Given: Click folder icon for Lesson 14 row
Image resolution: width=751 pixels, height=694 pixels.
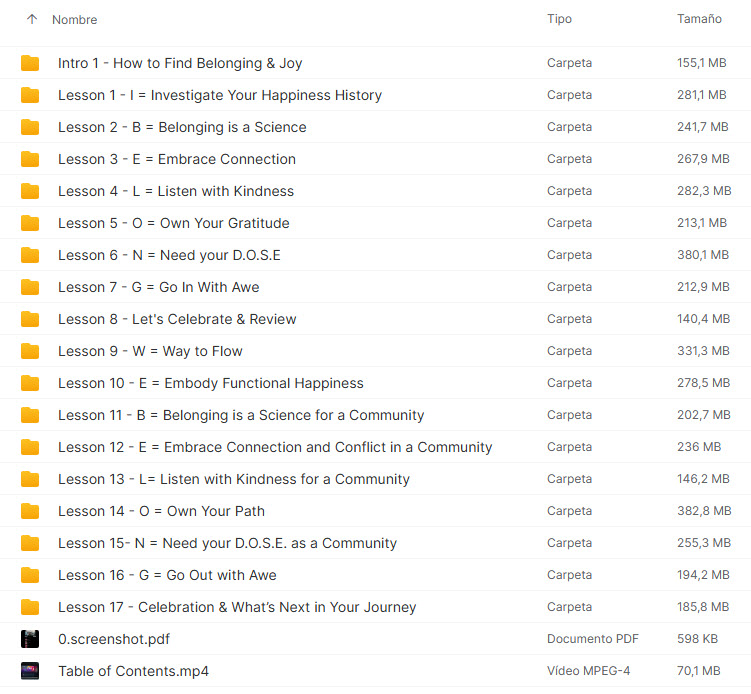Looking at the screenshot, I should (x=30, y=511).
